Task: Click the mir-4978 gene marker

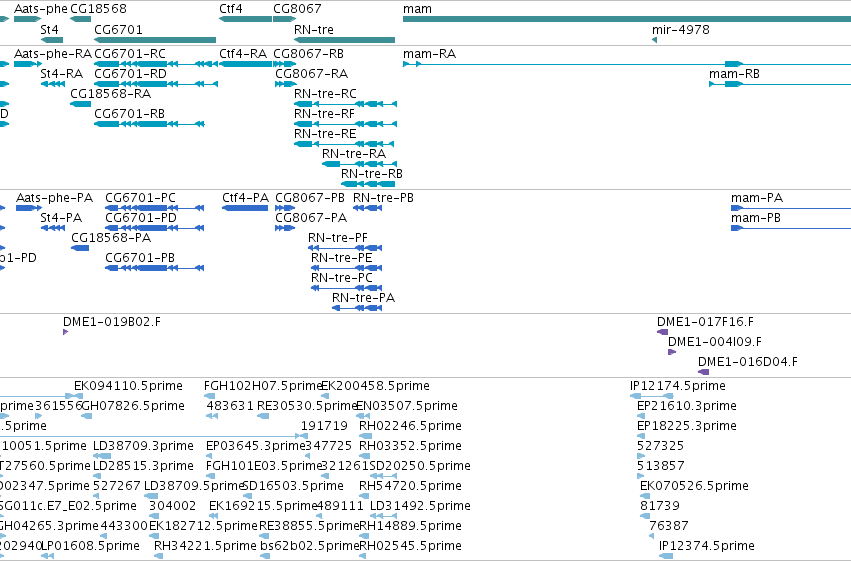Action: pos(655,40)
